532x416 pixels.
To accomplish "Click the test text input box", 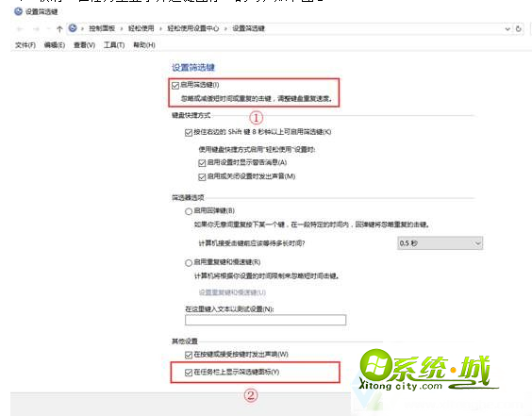I will tap(266, 320).
